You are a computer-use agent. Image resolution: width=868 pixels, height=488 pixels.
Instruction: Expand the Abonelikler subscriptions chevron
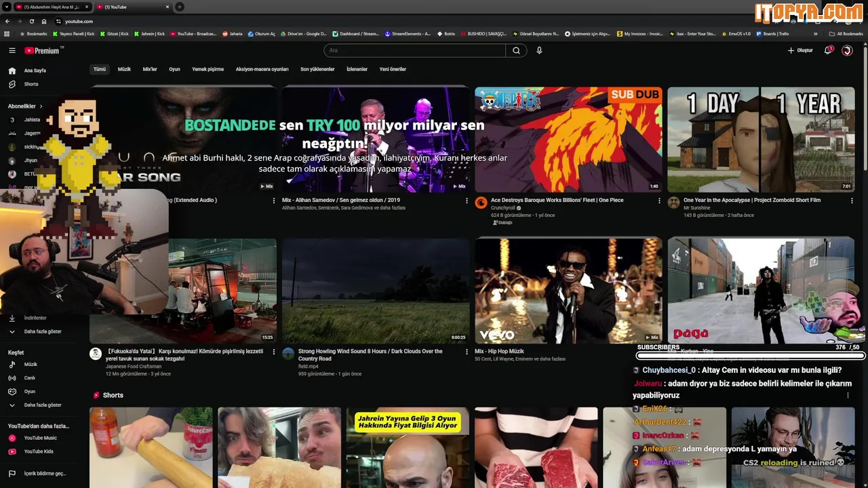pos(41,106)
